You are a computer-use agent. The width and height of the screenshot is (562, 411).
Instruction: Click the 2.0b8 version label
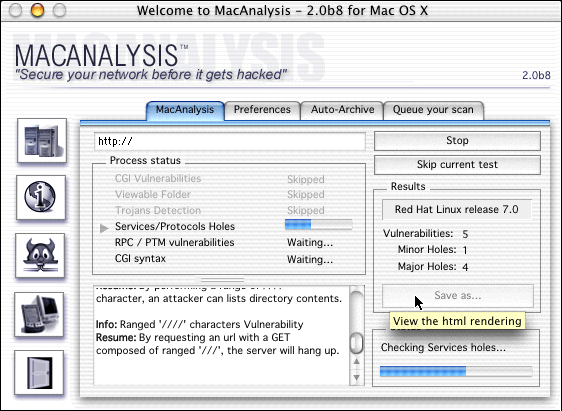click(x=536, y=75)
